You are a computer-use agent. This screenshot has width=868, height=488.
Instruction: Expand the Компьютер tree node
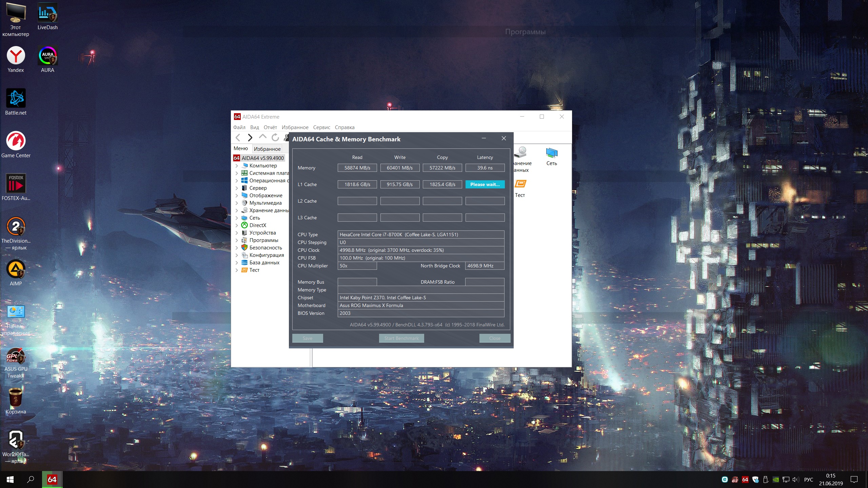pyautogui.click(x=237, y=166)
